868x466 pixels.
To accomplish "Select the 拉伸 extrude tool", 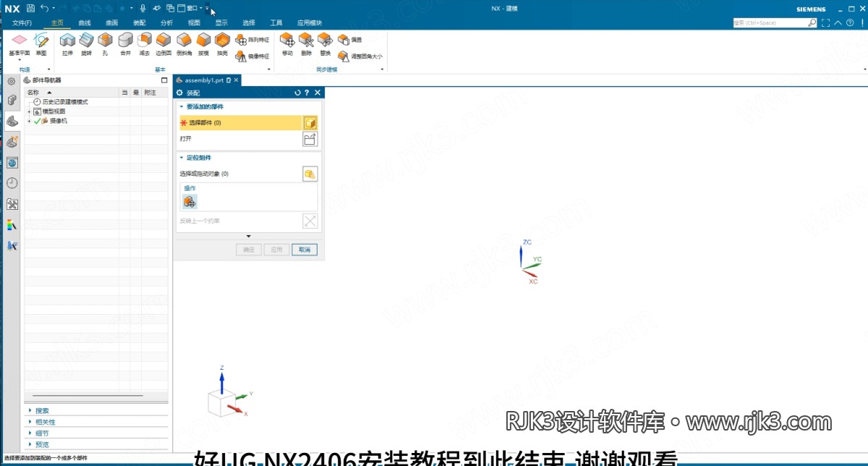I will click(67, 43).
